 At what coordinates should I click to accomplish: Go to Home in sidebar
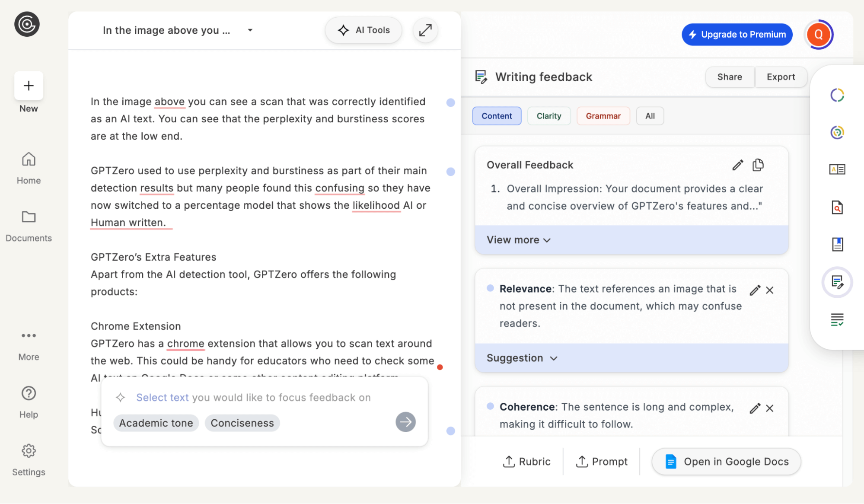click(x=29, y=168)
